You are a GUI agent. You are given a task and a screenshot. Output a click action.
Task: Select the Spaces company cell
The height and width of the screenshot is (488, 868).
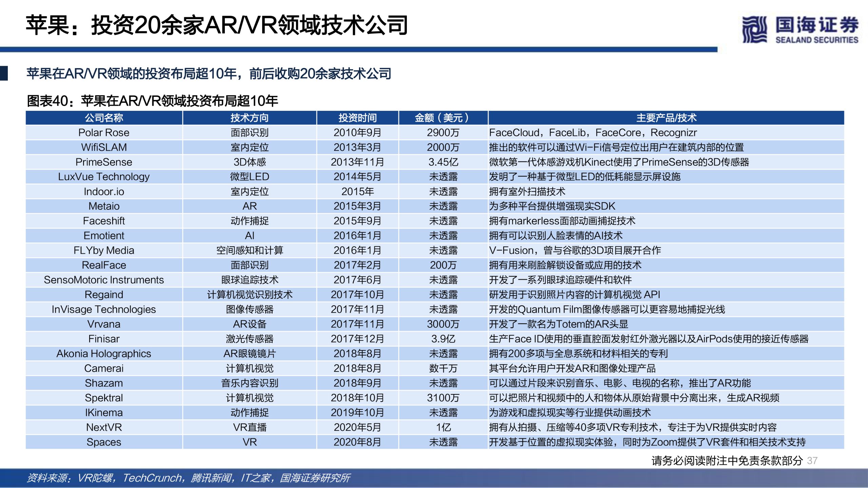104,442
